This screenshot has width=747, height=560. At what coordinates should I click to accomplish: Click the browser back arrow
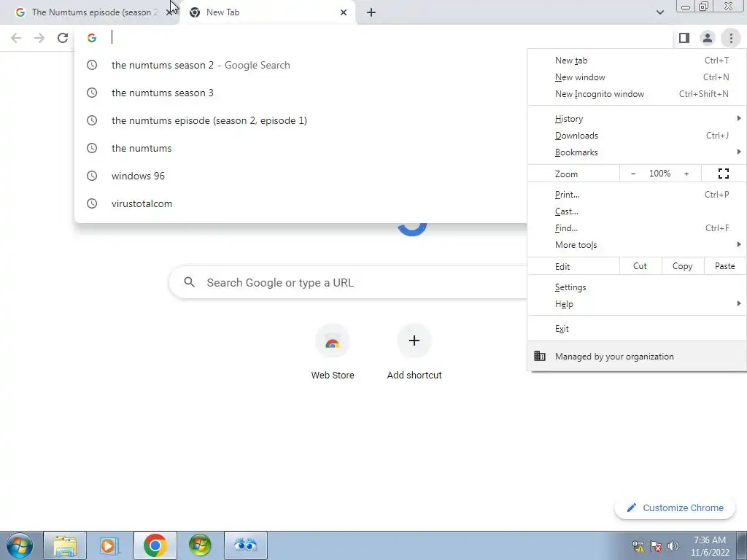[x=16, y=38]
